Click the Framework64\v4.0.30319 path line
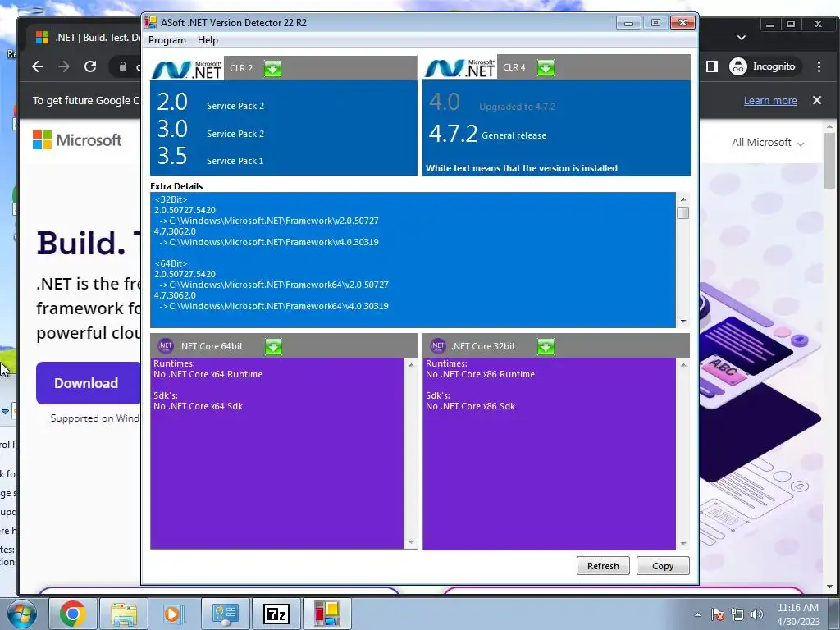The image size is (840, 630). coord(274,306)
